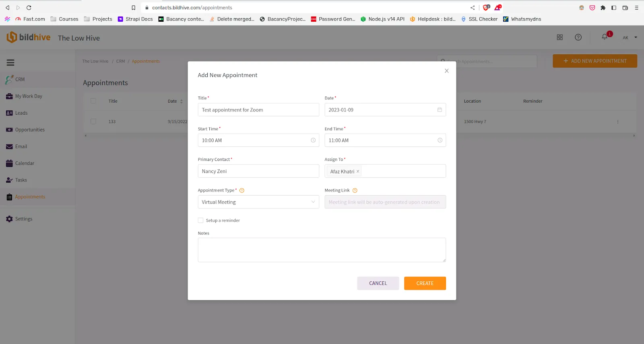Remove Afaz Khatri from Assign To
This screenshot has height=344, width=644.
(x=358, y=171)
